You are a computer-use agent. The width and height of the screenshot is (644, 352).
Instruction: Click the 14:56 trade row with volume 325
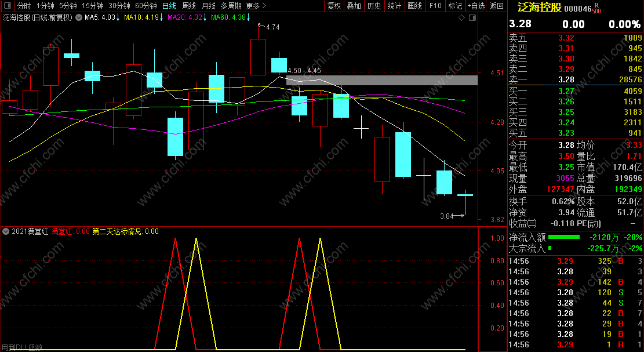(575, 261)
